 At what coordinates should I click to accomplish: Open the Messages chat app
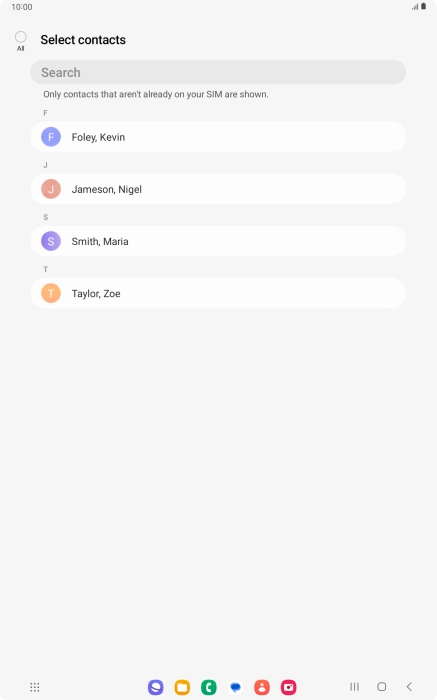235,687
